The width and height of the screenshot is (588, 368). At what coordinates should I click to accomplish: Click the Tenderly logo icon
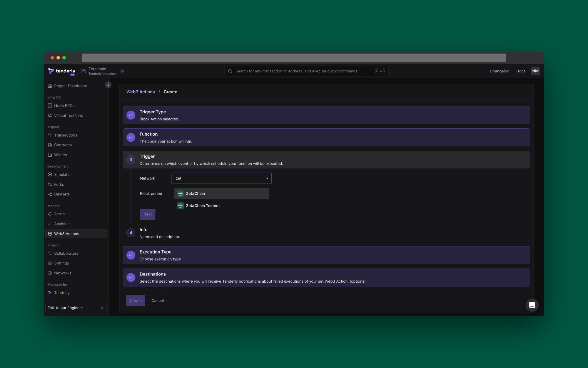click(51, 71)
